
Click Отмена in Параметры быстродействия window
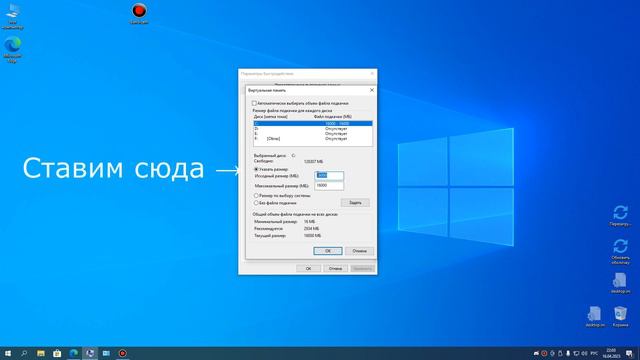335,269
